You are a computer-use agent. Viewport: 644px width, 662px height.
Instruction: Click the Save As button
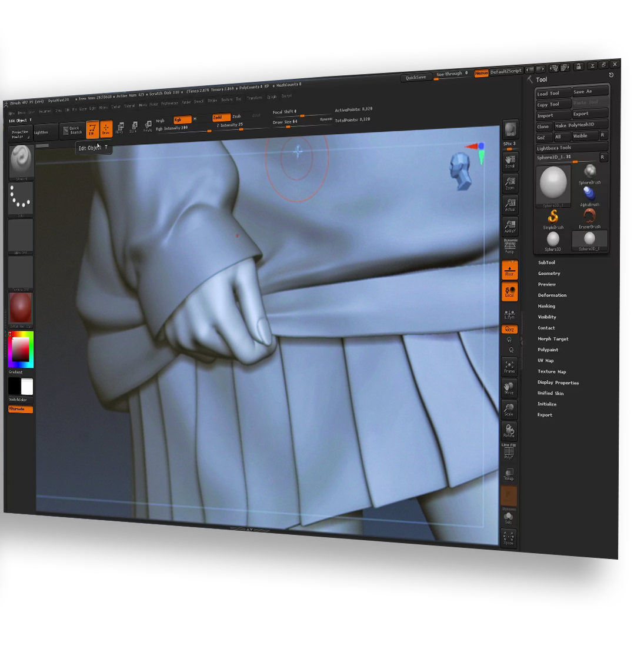click(x=590, y=91)
